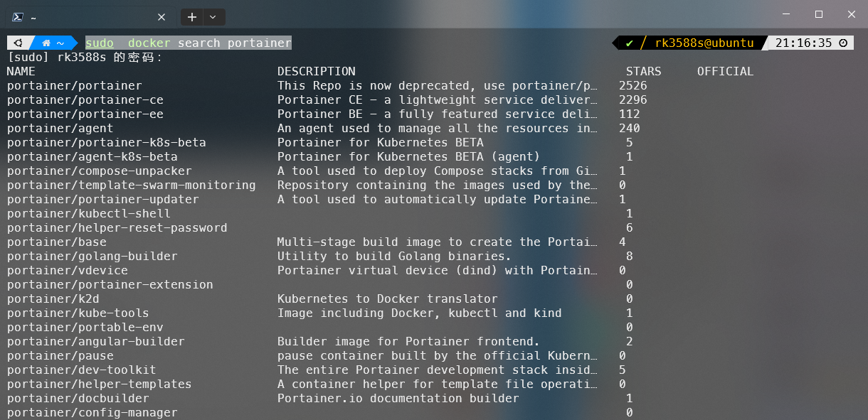This screenshot has width=868, height=420.
Task: Minimize the terminal window
Action: point(785,14)
